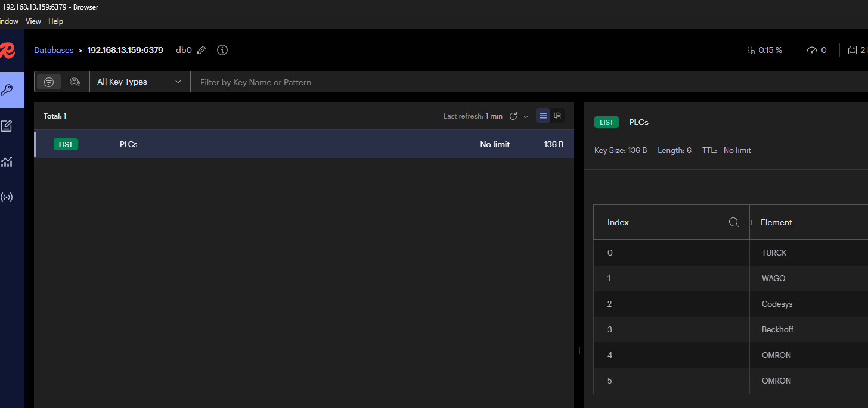Click the db0 database index label
868x408 pixels.
click(x=184, y=50)
